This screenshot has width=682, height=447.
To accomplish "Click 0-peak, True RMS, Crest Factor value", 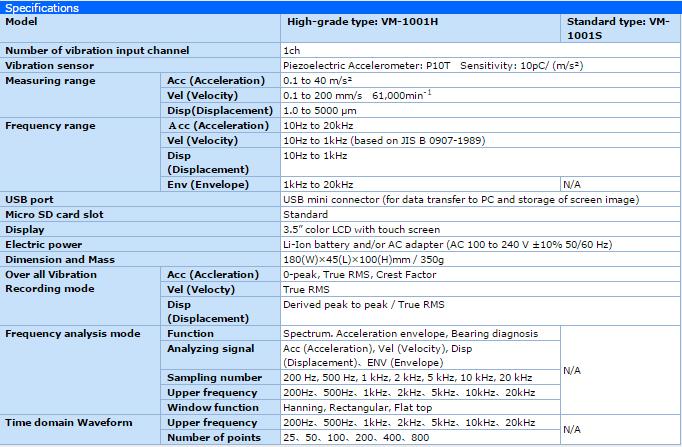I will coord(360,274).
